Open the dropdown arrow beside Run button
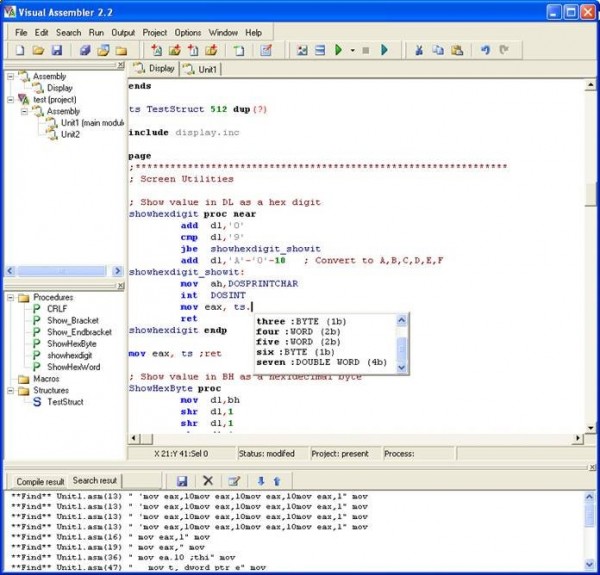 (353, 50)
